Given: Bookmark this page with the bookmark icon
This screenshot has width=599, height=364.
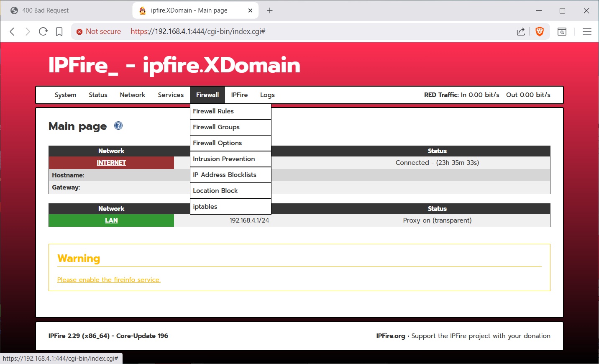Looking at the screenshot, I should point(59,31).
